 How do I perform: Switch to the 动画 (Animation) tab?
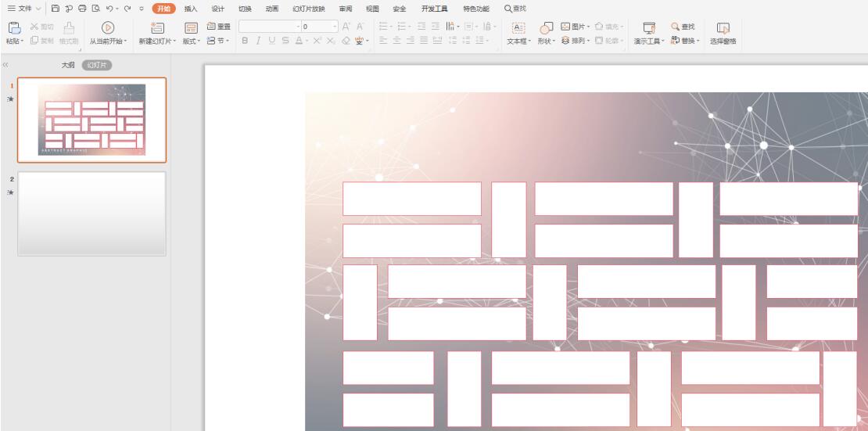(272, 9)
